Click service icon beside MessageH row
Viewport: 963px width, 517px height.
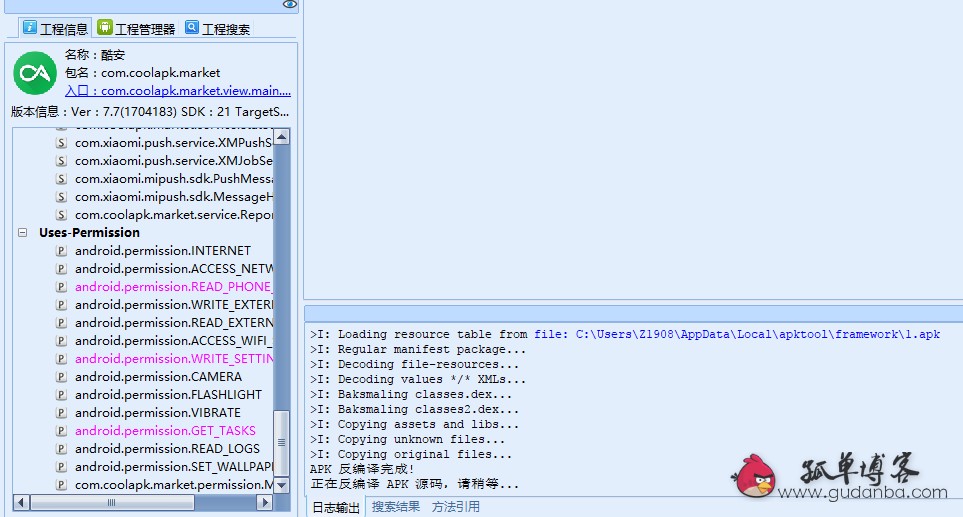[61, 197]
